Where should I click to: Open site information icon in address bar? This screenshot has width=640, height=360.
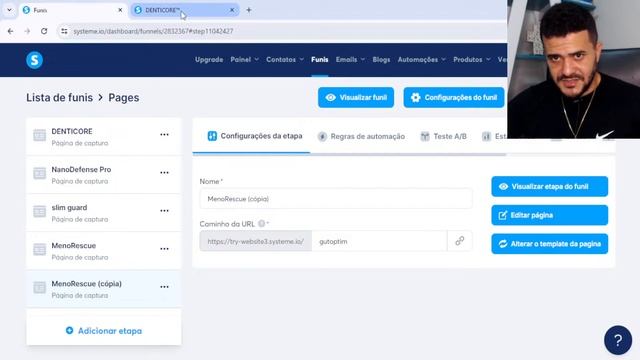(x=64, y=31)
